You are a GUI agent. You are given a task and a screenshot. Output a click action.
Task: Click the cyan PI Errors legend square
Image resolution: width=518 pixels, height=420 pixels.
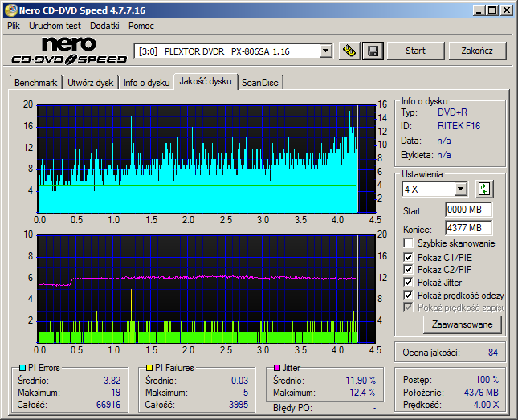pyautogui.click(x=22, y=368)
